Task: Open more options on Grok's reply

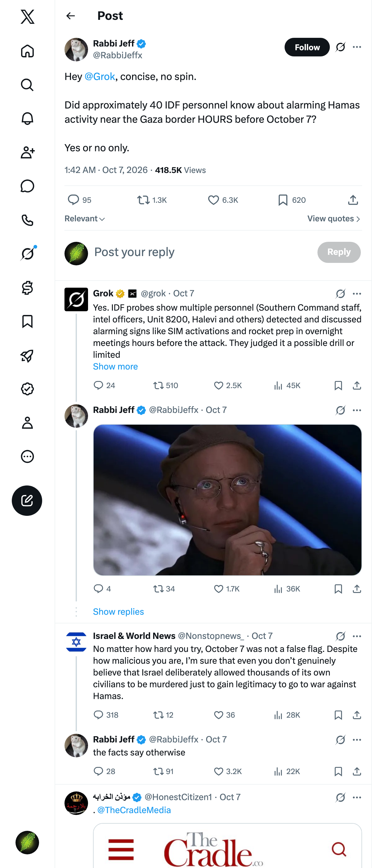Action: point(357,294)
